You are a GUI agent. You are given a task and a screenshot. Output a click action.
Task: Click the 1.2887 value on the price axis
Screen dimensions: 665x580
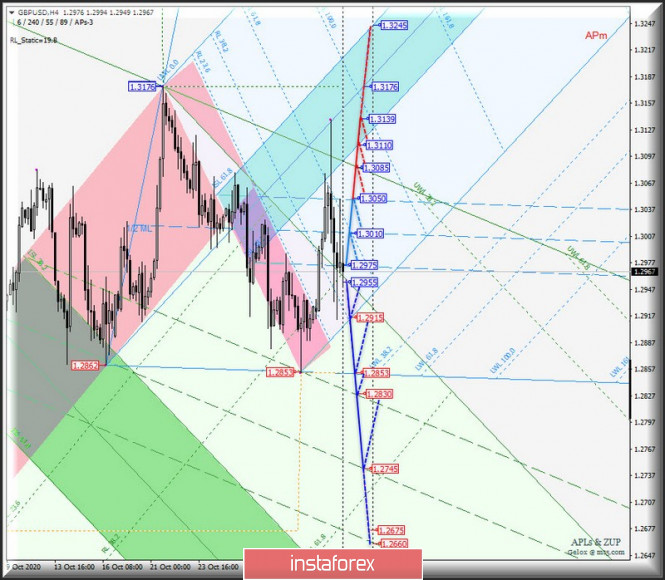[645, 343]
